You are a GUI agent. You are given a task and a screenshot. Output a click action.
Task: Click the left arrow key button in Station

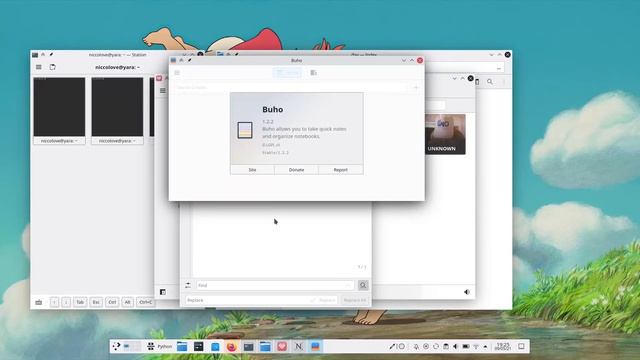[x=54, y=302]
